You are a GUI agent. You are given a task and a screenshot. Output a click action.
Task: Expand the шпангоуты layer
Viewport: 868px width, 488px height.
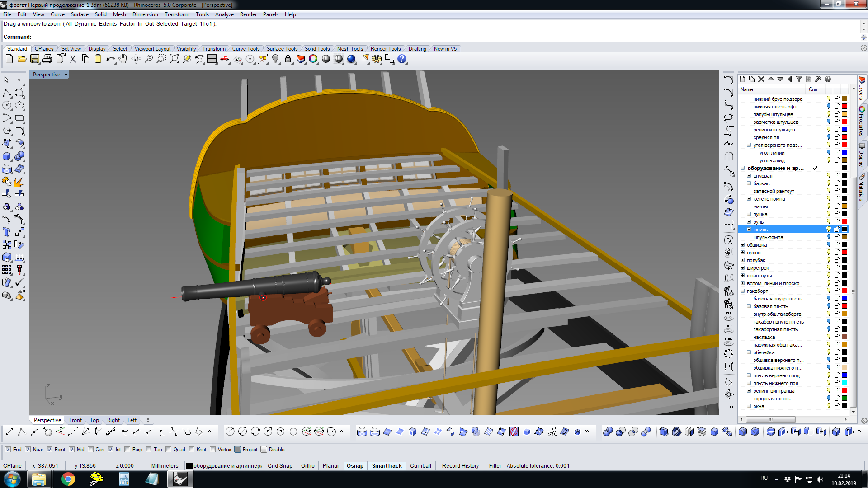(742, 276)
